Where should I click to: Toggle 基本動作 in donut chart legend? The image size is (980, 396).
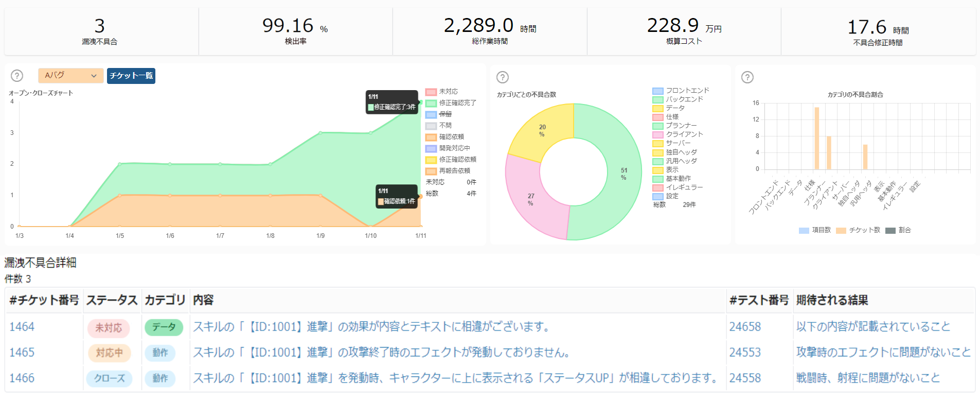[x=672, y=179]
